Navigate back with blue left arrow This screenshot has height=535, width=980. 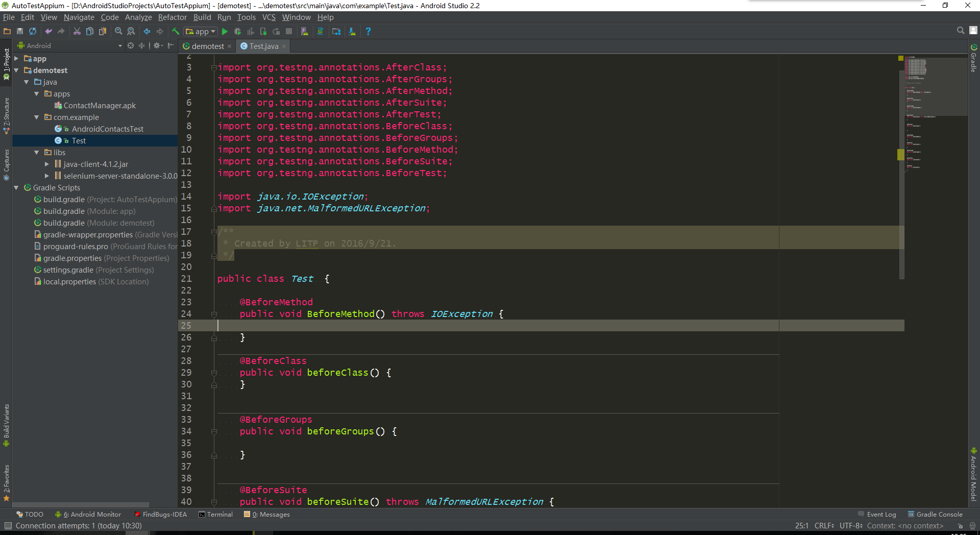tap(147, 31)
